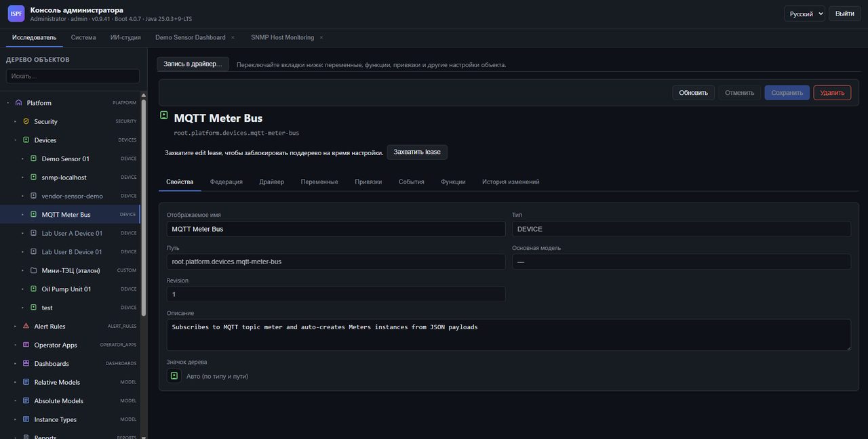The height and width of the screenshot is (439, 868).
Task: Open the История изменений tab
Action: click(511, 182)
